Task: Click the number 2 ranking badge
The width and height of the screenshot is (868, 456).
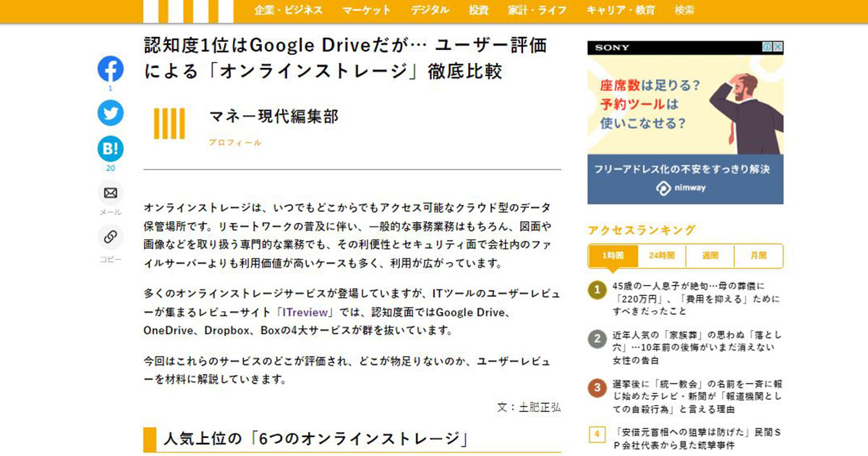Action: tap(597, 339)
